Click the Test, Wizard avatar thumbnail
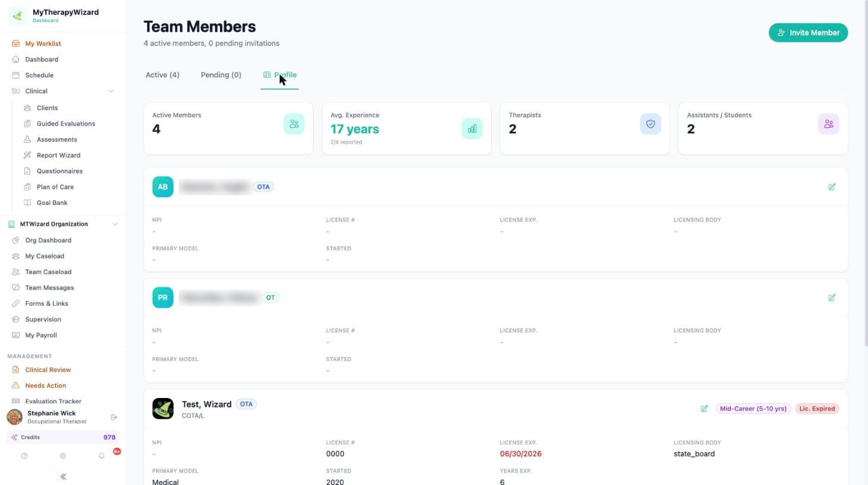The width and height of the screenshot is (868, 485). (x=163, y=409)
